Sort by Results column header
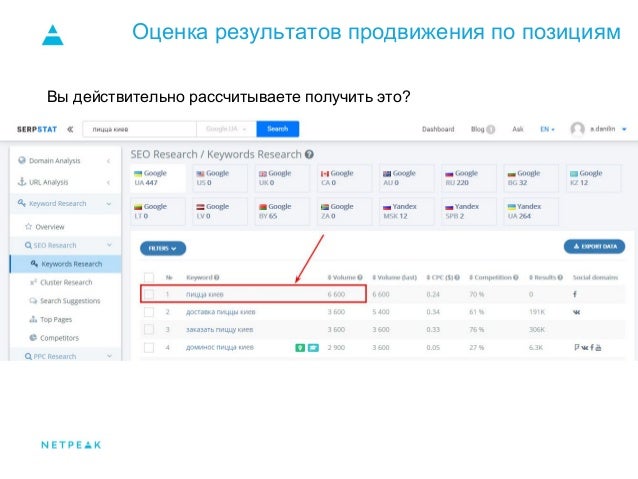638x479 pixels. (546, 278)
